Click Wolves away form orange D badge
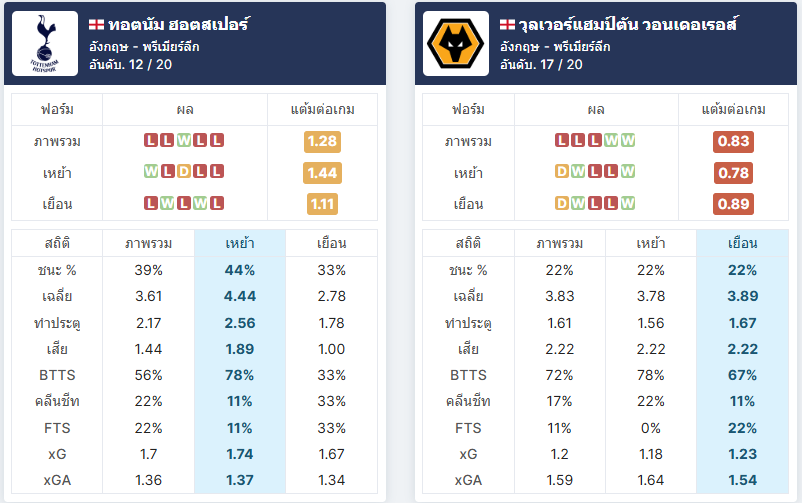 pos(562,203)
